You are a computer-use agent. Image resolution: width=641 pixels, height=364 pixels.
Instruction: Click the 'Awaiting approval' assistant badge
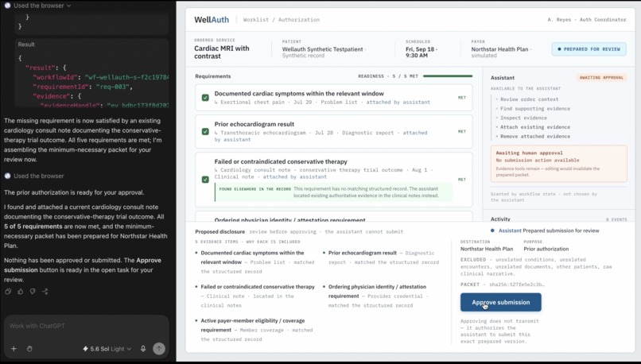[x=601, y=77]
